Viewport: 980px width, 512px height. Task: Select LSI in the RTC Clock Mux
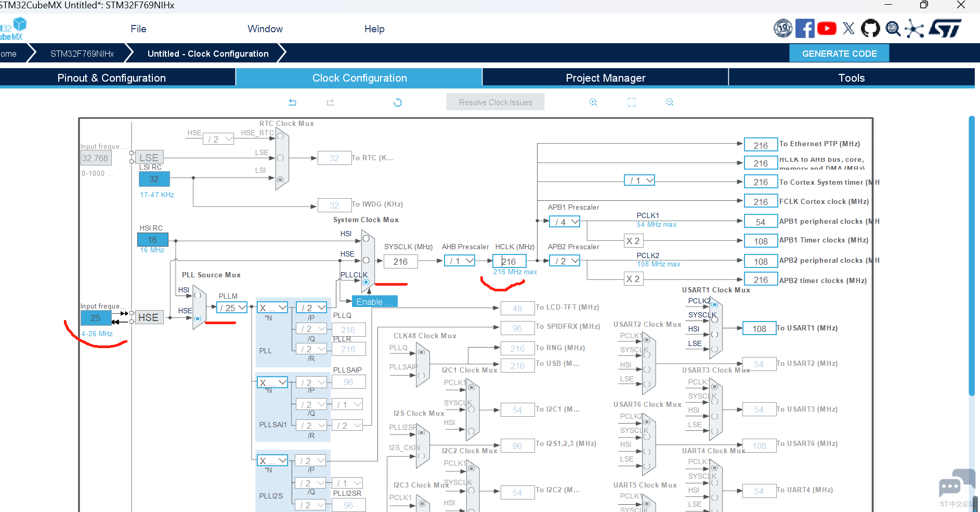(x=280, y=180)
